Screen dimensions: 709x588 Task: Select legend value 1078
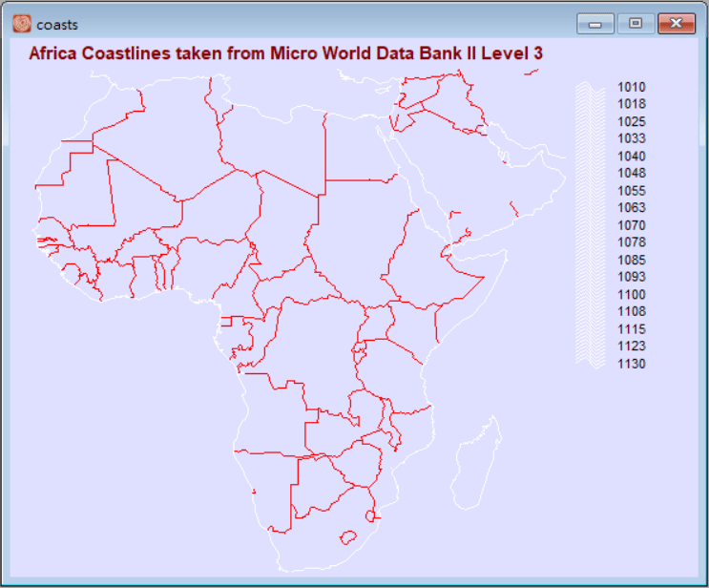pyautogui.click(x=632, y=242)
